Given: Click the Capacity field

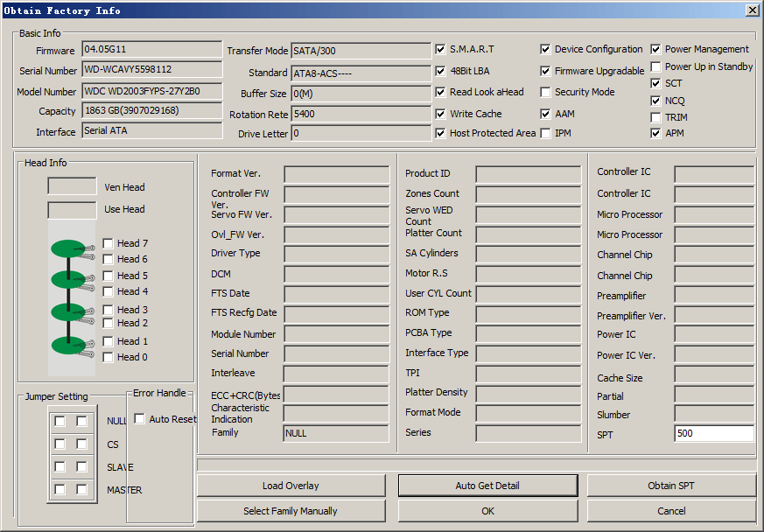Looking at the screenshot, I should pos(152,110).
